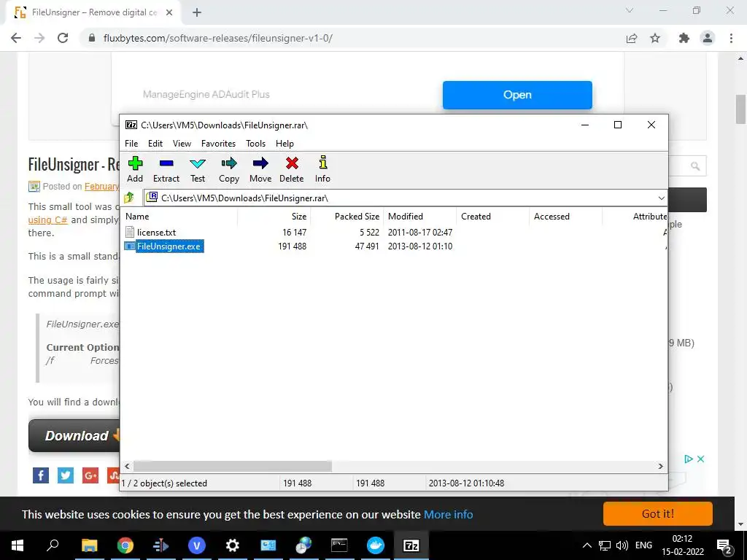Click the 7-Zip horizontal scrollbar thumb
The width and height of the screenshot is (747, 560).
tap(233, 466)
